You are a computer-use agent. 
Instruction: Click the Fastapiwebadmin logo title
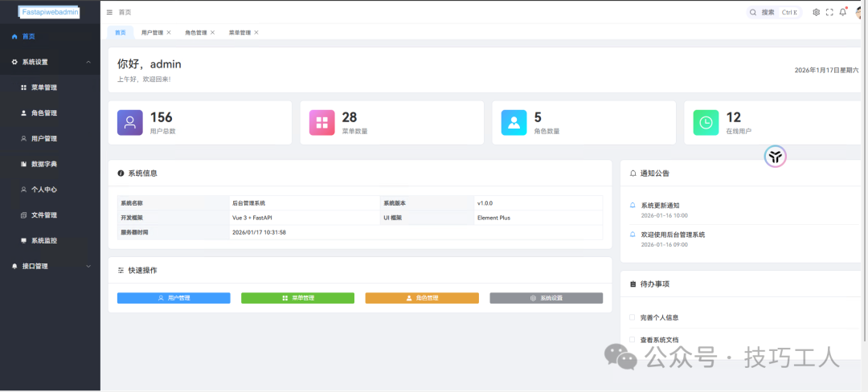(50, 12)
